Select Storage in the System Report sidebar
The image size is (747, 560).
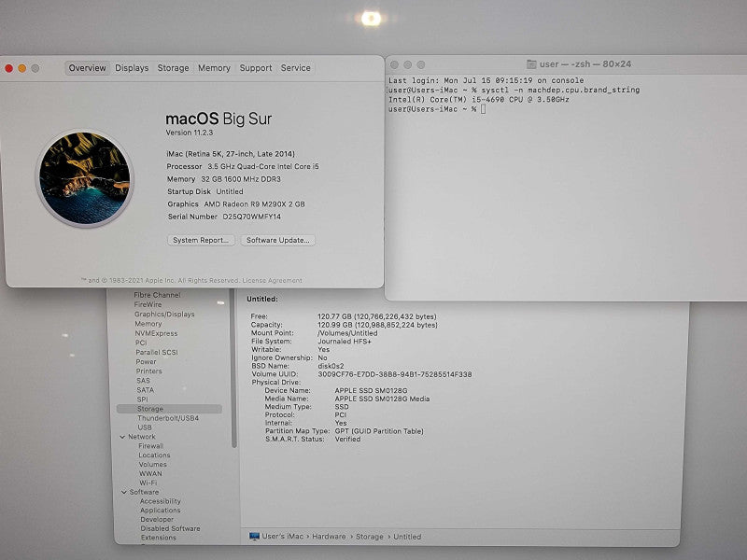tap(169, 409)
